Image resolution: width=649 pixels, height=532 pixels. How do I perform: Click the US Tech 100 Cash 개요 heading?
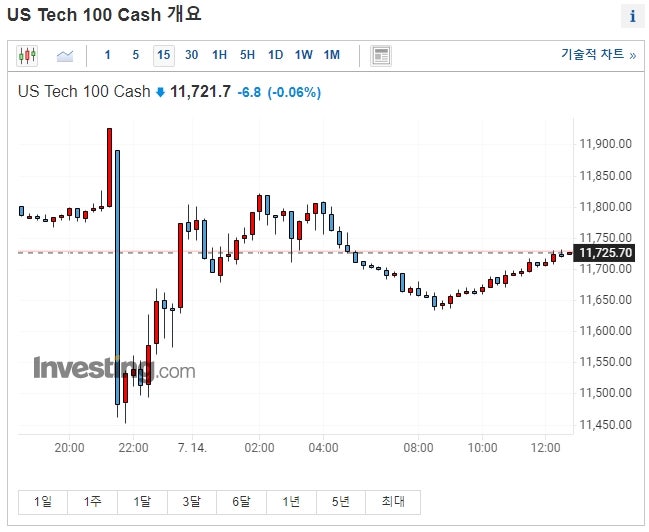pos(104,15)
